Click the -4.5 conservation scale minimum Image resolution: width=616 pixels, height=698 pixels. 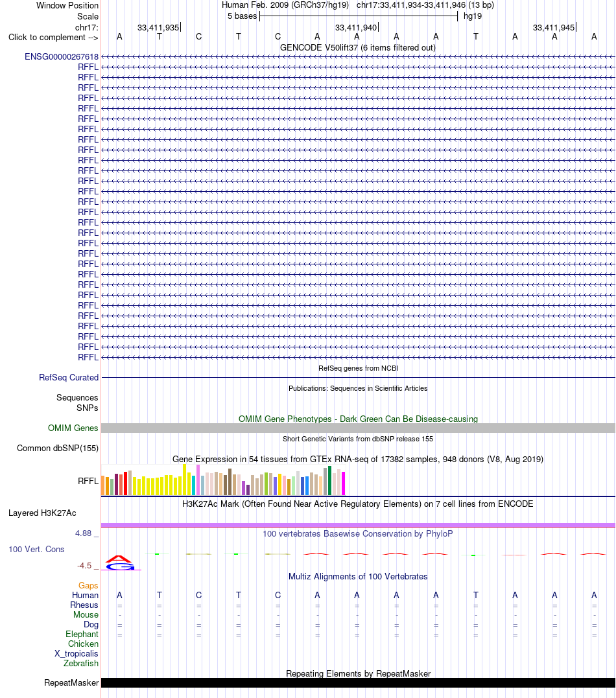(84, 566)
